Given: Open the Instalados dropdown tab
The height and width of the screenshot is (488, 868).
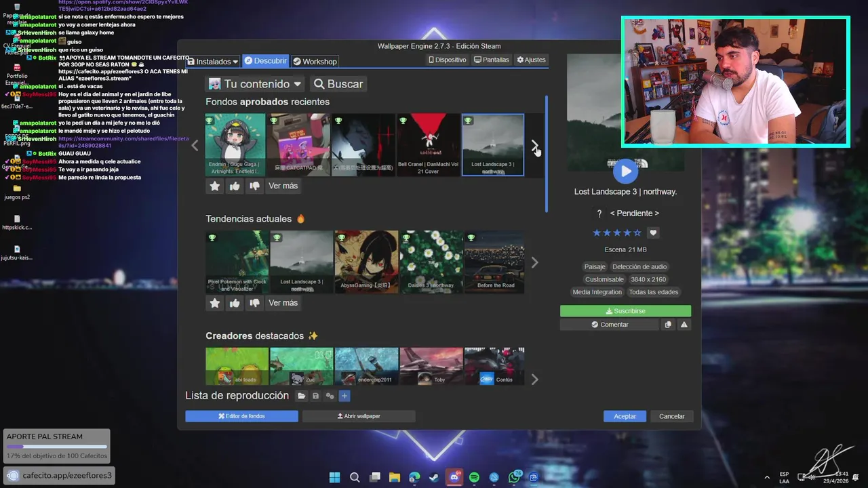Looking at the screenshot, I should click(213, 61).
